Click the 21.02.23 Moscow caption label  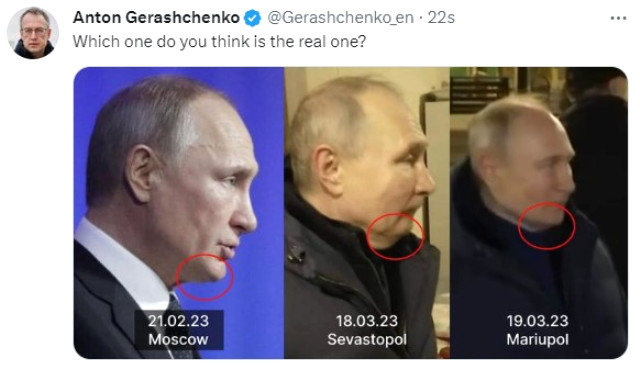(179, 330)
